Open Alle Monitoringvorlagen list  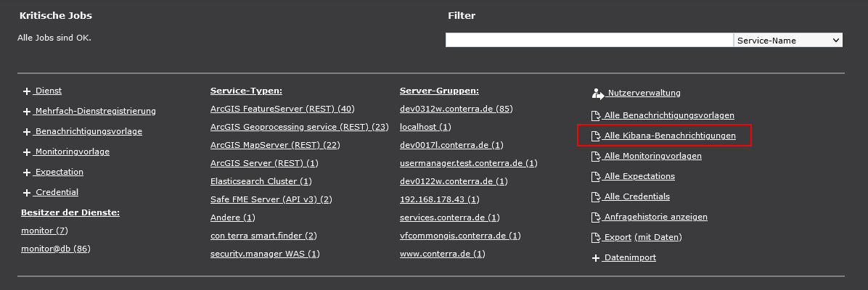(x=652, y=156)
